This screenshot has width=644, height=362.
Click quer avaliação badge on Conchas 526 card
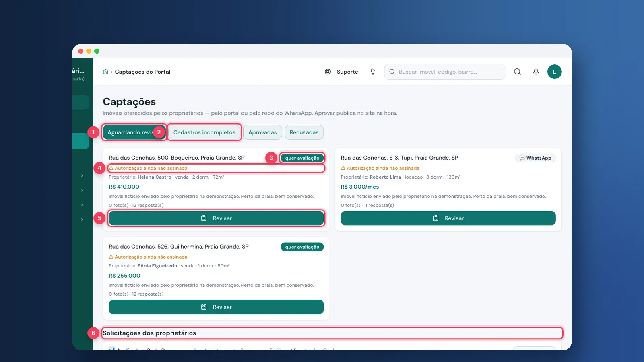(302, 247)
